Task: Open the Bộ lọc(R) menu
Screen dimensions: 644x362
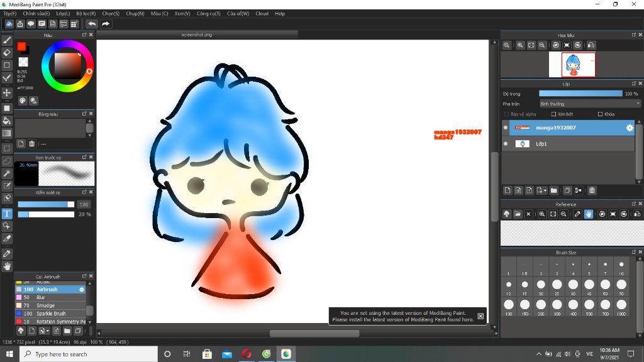Action: point(86,14)
